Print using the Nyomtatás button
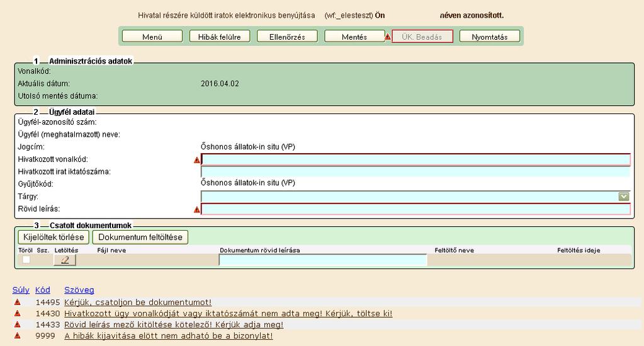This screenshot has height=346, width=644. point(490,37)
